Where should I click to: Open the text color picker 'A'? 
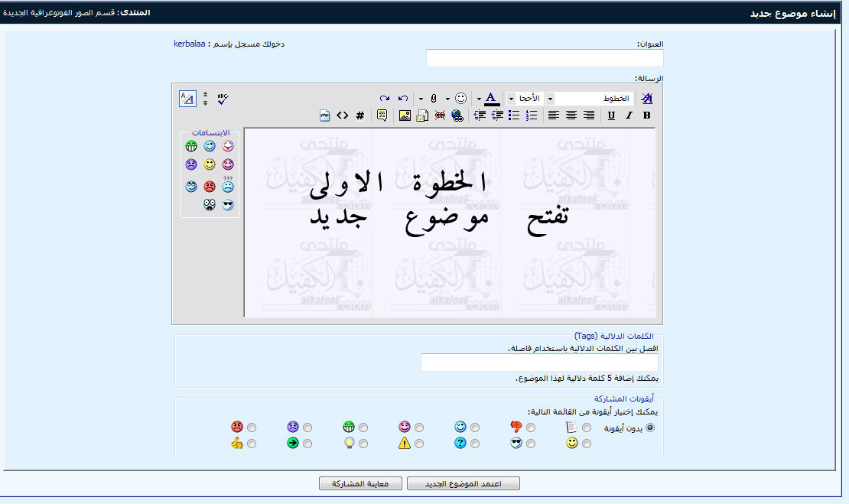click(x=491, y=99)
